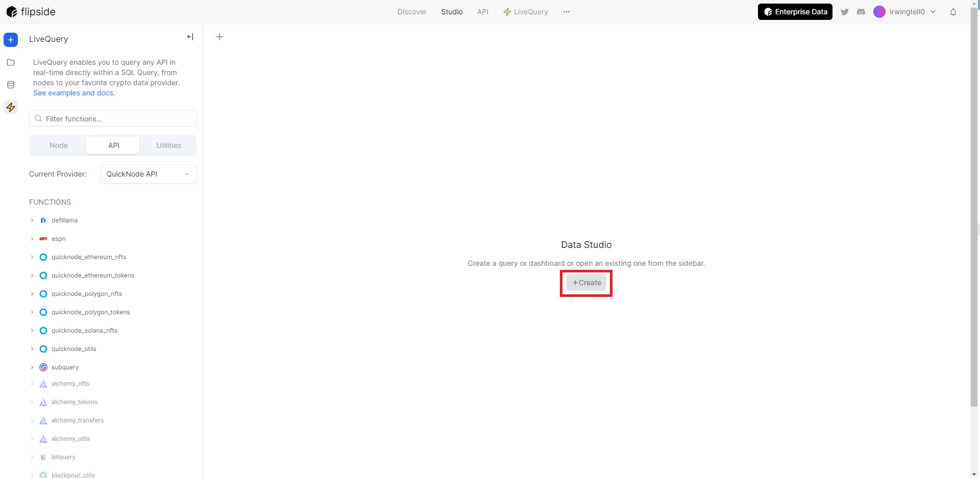The width and height of the screenshot is (980, 478).
Task: Click the user avatar circle
Action: [879, 12]
